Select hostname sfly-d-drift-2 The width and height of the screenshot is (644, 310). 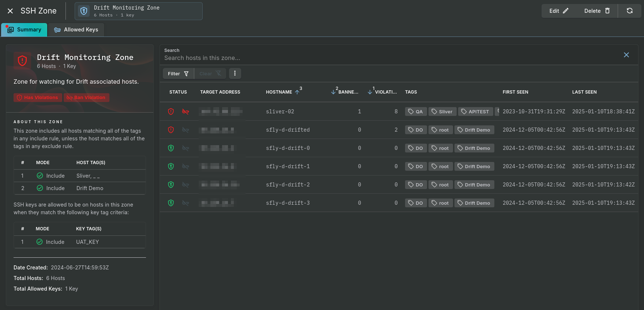click(288, 185)
